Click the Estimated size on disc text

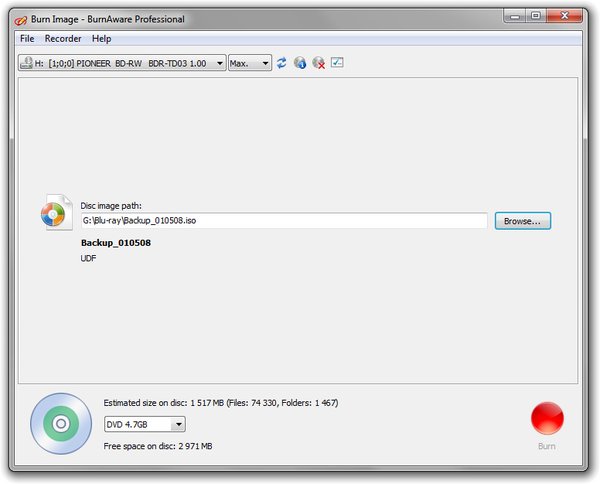(x=221, y=403)
